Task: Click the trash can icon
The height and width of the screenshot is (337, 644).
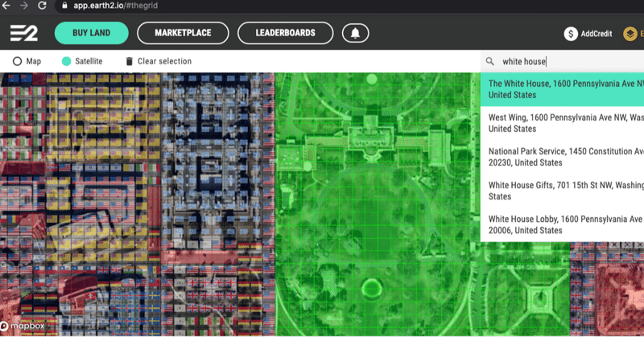Action: (129, 61)
